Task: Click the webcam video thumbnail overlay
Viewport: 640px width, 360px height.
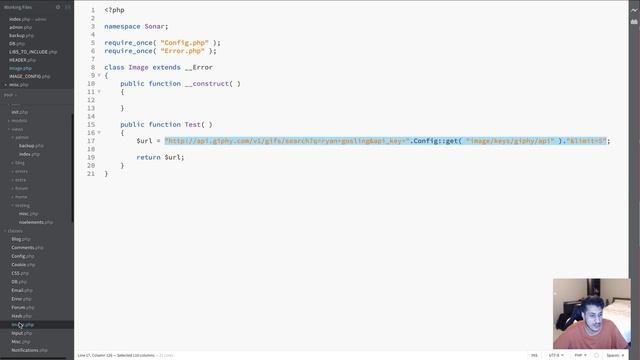Action: [592, 313]
